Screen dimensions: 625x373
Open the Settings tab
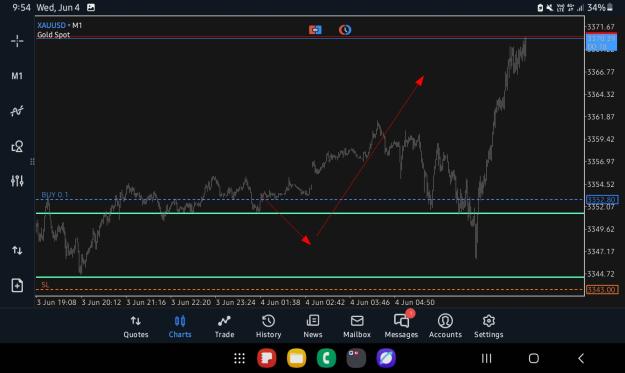(489, 326)
